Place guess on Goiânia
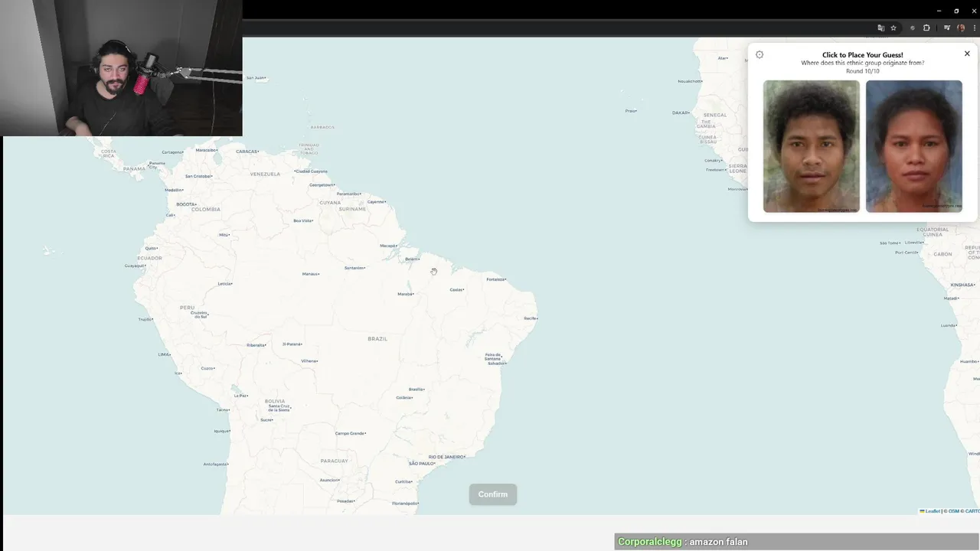 click(x=404, y=398)
